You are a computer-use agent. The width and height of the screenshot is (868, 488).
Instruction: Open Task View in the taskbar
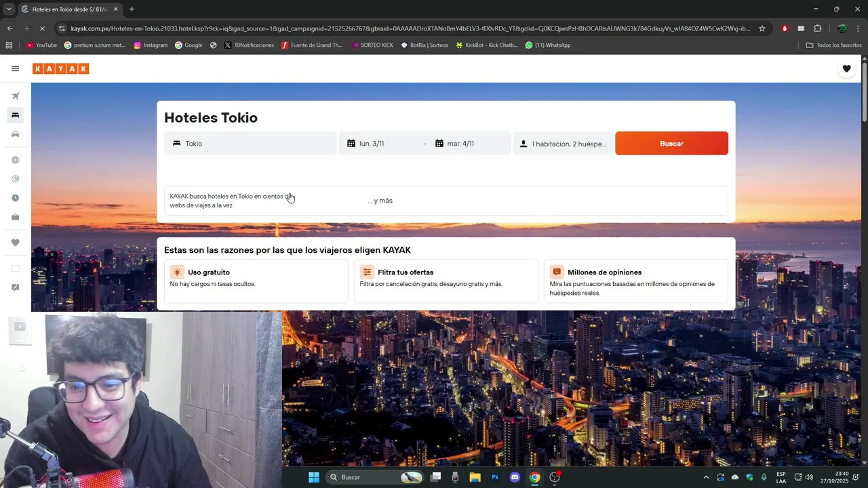tap(435, 477)
